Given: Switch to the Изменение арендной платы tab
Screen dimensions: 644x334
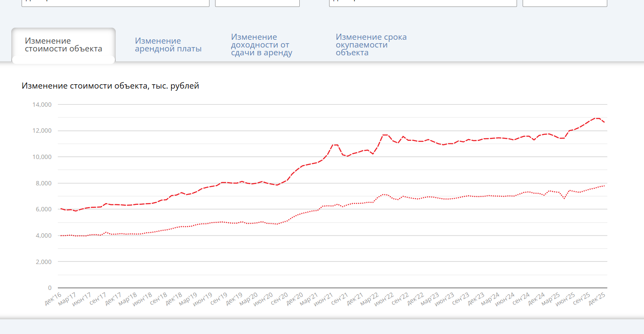Looking at the screenshot, I should [x=168, y=45].
